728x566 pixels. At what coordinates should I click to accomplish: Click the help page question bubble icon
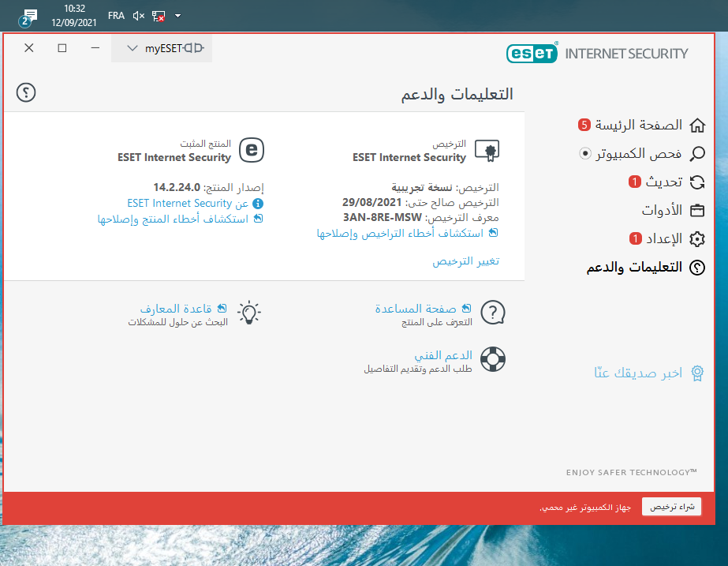click(493, 313)
